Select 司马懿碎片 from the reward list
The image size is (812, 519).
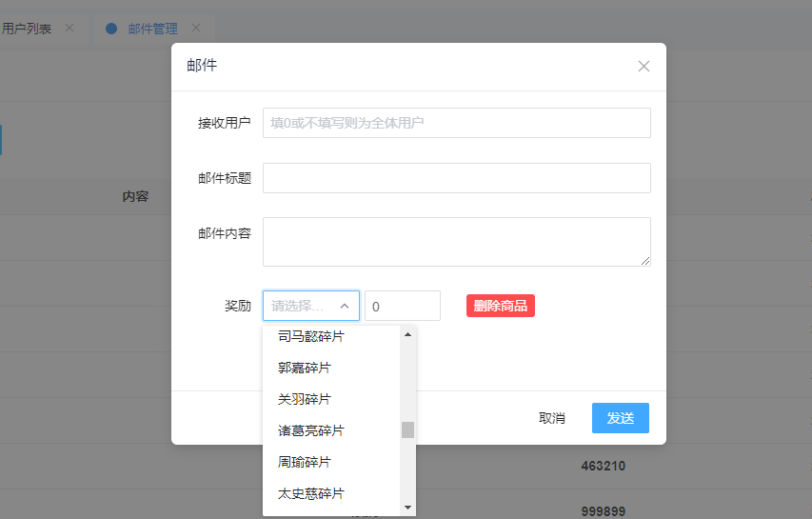pos(311,337)
